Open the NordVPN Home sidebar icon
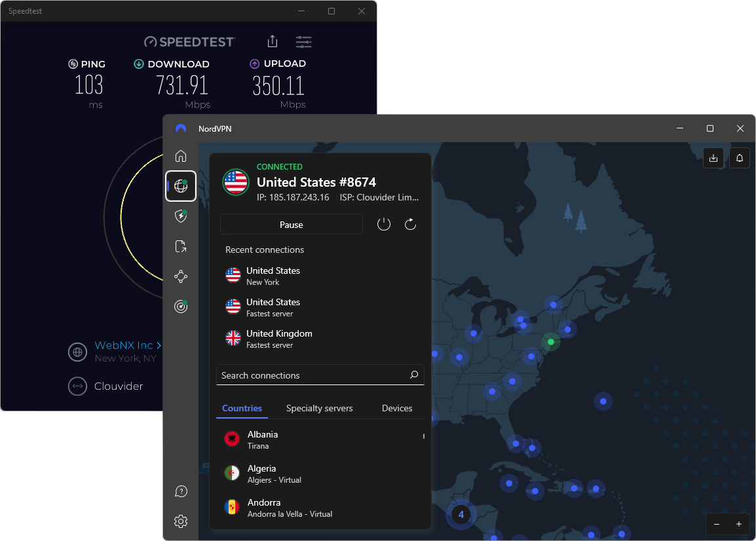The image size is (756, 541). [x=181, y=156]
